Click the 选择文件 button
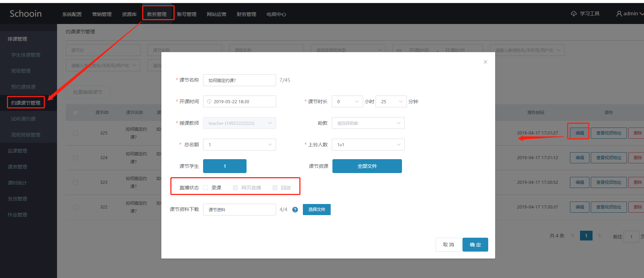This screenshot has width=644, height=278. (317, 210)
